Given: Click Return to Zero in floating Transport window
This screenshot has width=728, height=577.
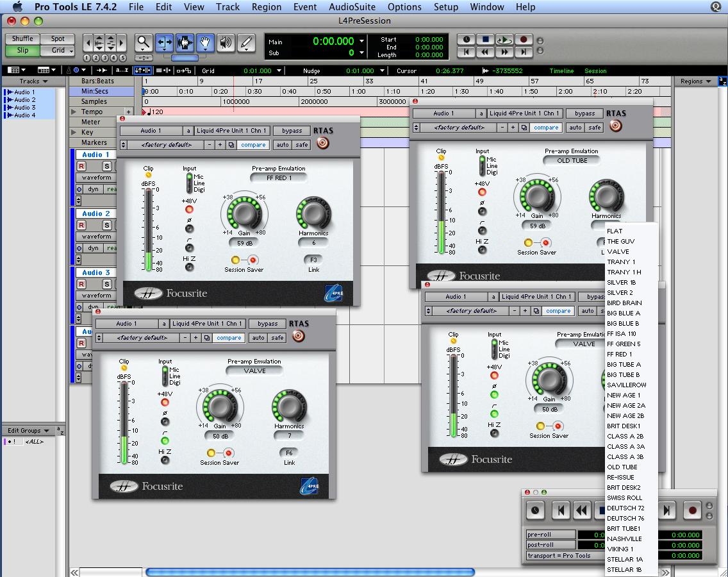Looking at the screenshot, I should 561,510.
